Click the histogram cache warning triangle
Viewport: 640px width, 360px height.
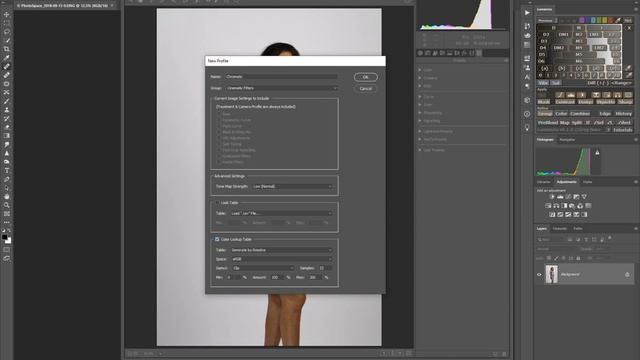597,152
